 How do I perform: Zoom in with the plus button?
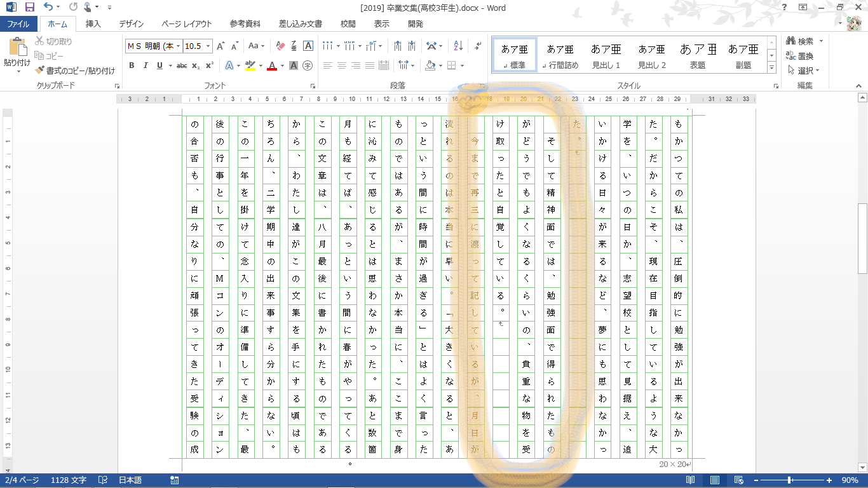pyautogui.click(x=829, y=480)
